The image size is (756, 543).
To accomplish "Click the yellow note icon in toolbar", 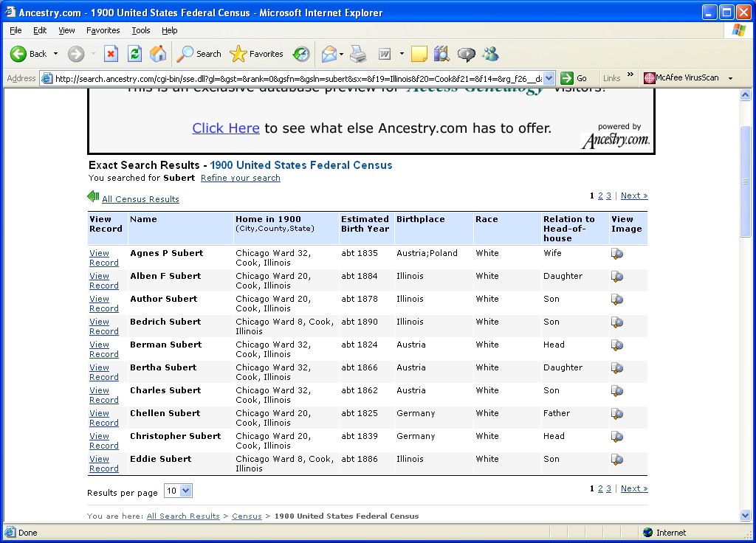I will click(419, 54).
